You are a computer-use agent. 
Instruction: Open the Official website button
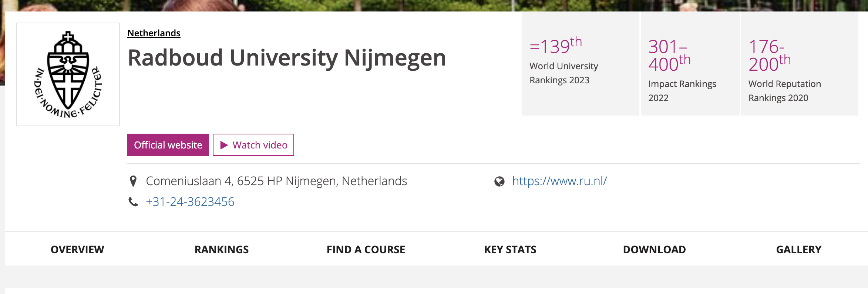[168, 145]
